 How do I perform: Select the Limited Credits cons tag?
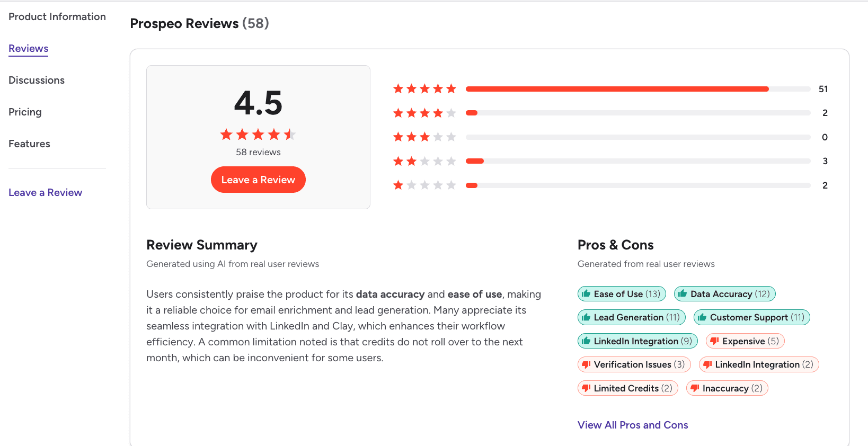[x=627, y=388]
